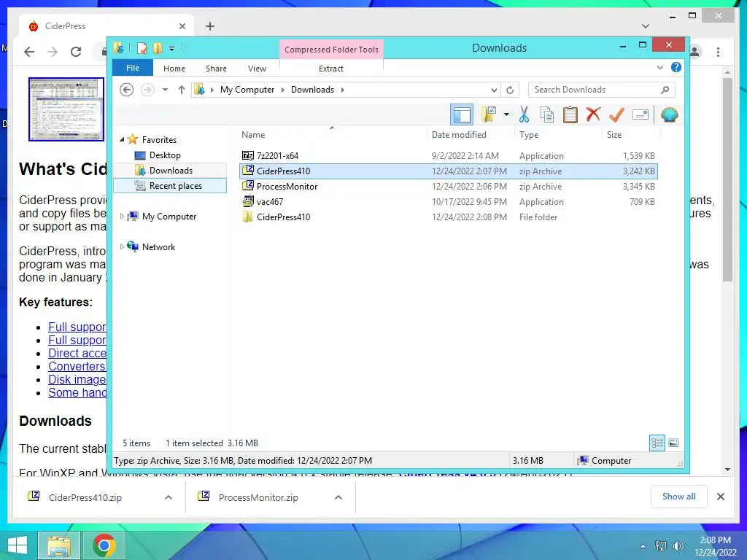The image size is (747, 560).
Task: Click the Search Downloads field
Action: coord(601,90)
